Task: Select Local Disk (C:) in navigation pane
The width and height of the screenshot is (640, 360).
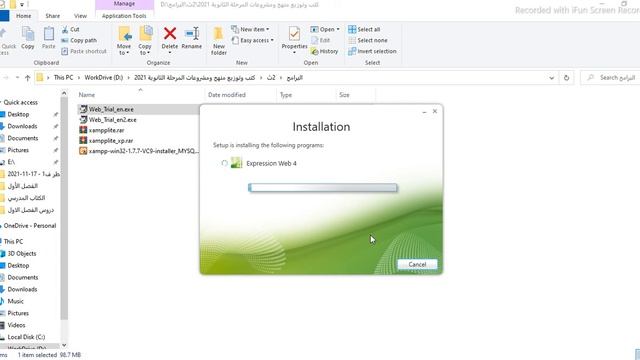Action: (26, 337)
